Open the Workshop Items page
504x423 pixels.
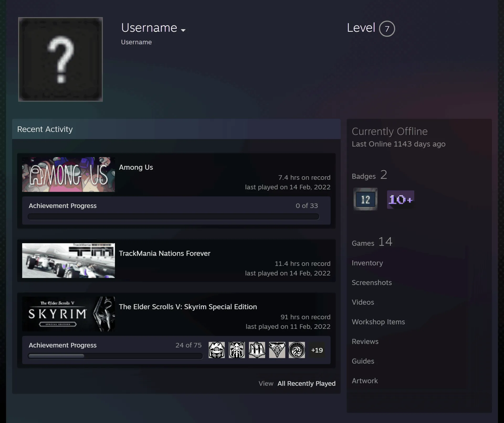[378, 322]
